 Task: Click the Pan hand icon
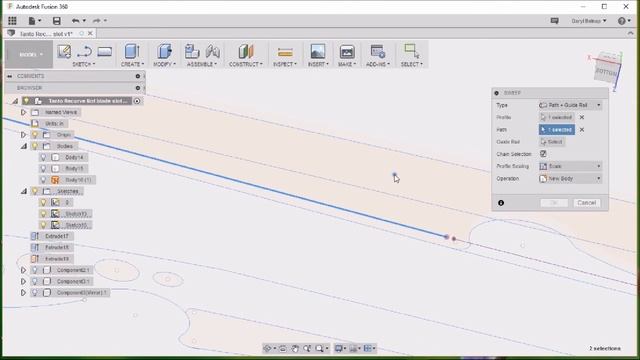pyautogui.click(x=295, y=348)
